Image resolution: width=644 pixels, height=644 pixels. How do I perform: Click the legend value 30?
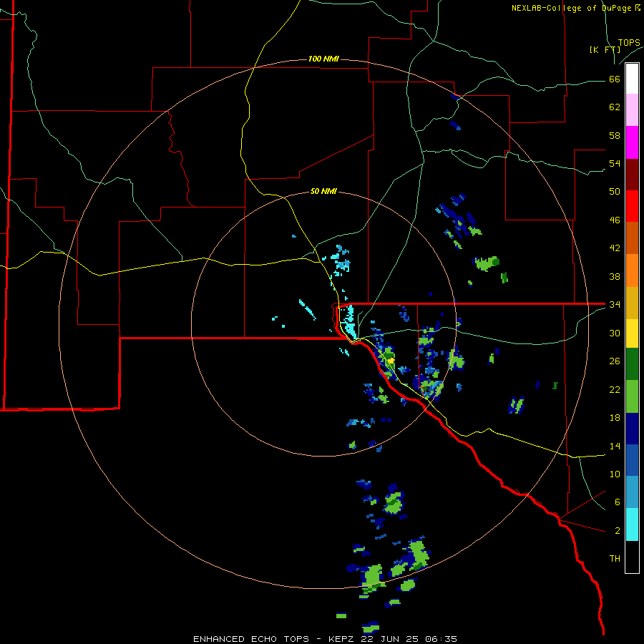point(615,333)
